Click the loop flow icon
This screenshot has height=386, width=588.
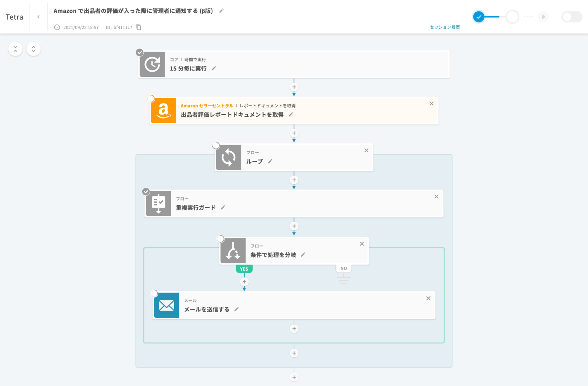pos(229,158)
